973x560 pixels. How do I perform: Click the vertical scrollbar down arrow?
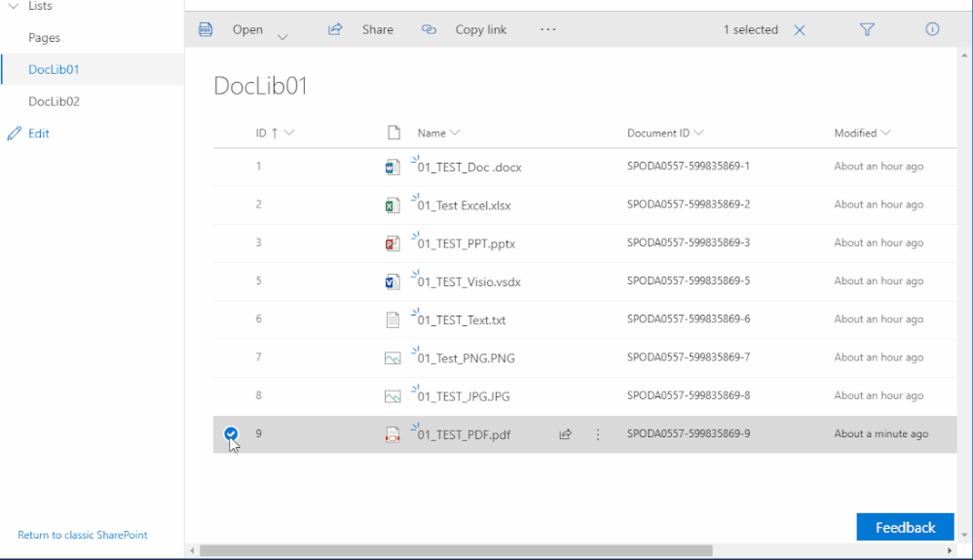click(963, 535)
